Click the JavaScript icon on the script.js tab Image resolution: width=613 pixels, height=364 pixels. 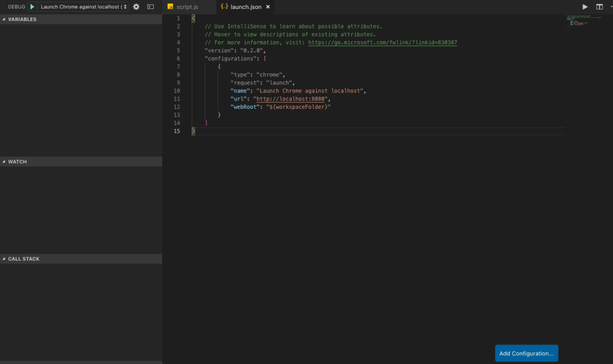pos(170,7)
